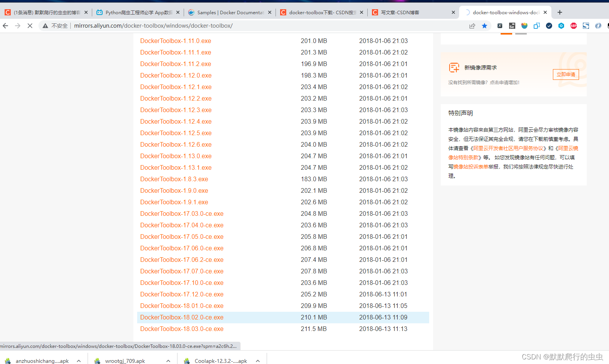Go back to the previous page

(5, 26)
